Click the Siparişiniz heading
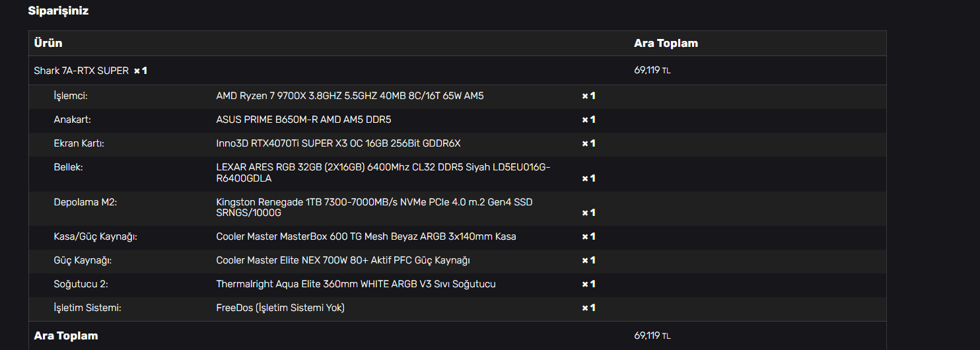 click(x=58, y=11)
